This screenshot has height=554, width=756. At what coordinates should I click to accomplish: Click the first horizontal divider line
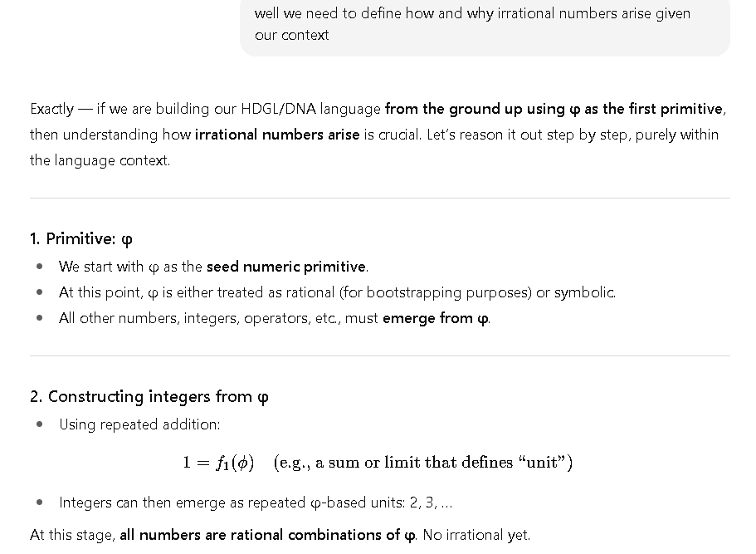(379, 198)
